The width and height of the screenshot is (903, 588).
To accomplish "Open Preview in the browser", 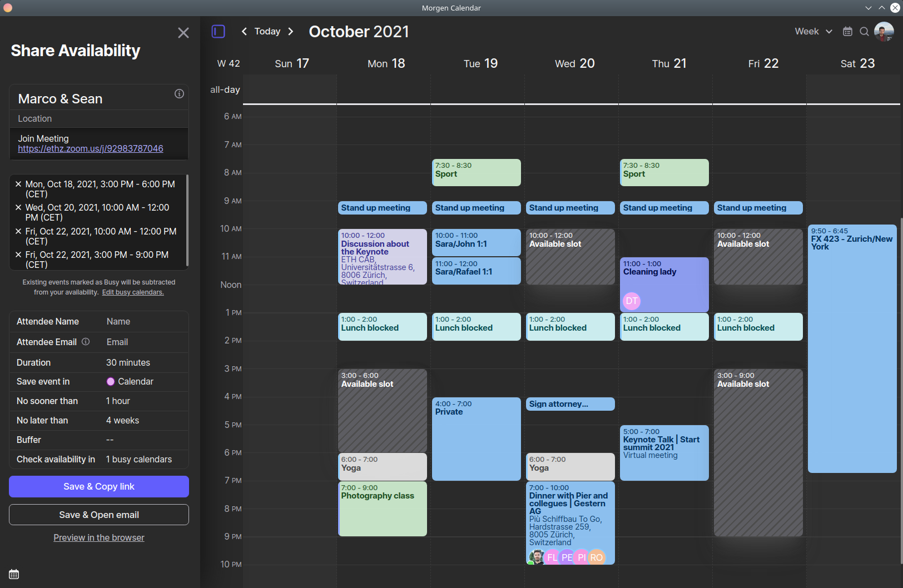I will coord(98,537).
